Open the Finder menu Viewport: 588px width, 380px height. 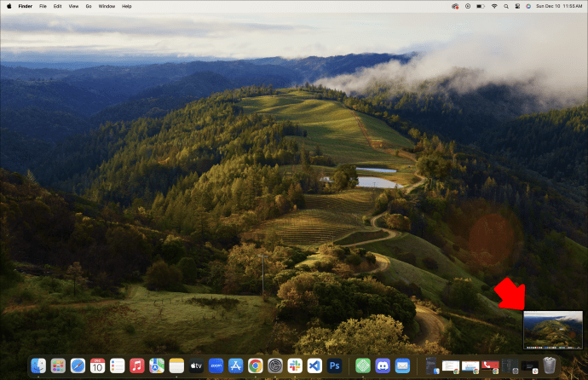pyautogui.click(x=25, y=6)
